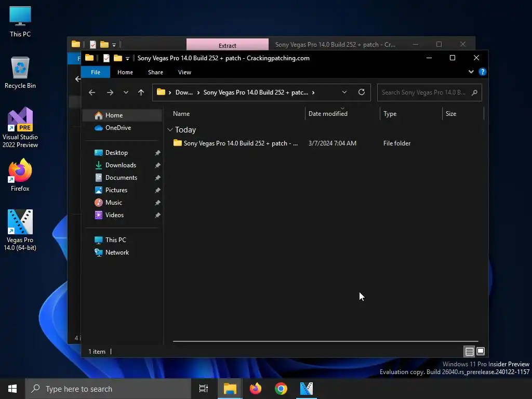Open the View ribbon tab
This screenshot has height=399, width=532.
(184, 72)
